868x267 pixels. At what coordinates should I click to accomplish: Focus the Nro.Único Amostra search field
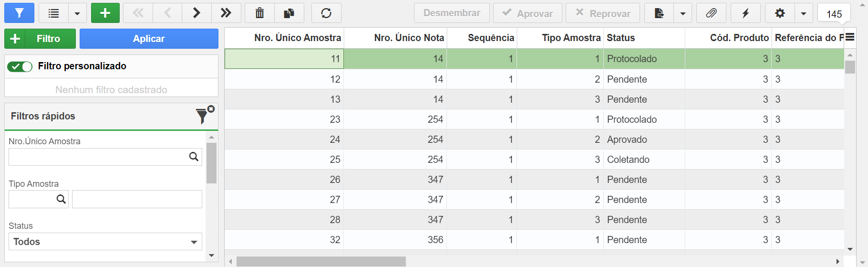click(x=98, y=157)
